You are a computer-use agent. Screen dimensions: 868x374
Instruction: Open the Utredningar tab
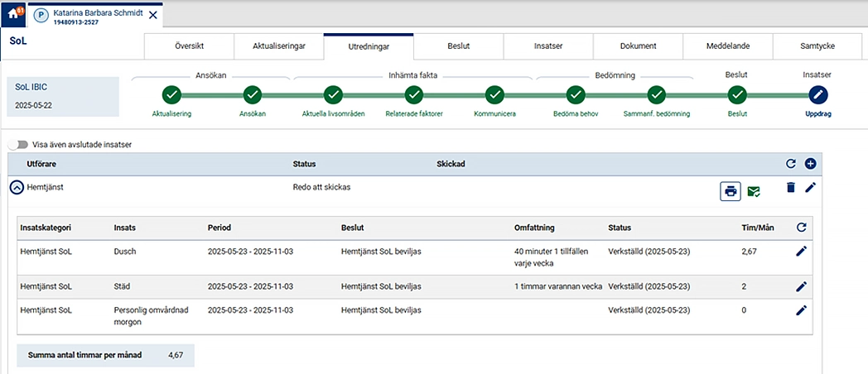pyautogui.click(x=369, y=46)
